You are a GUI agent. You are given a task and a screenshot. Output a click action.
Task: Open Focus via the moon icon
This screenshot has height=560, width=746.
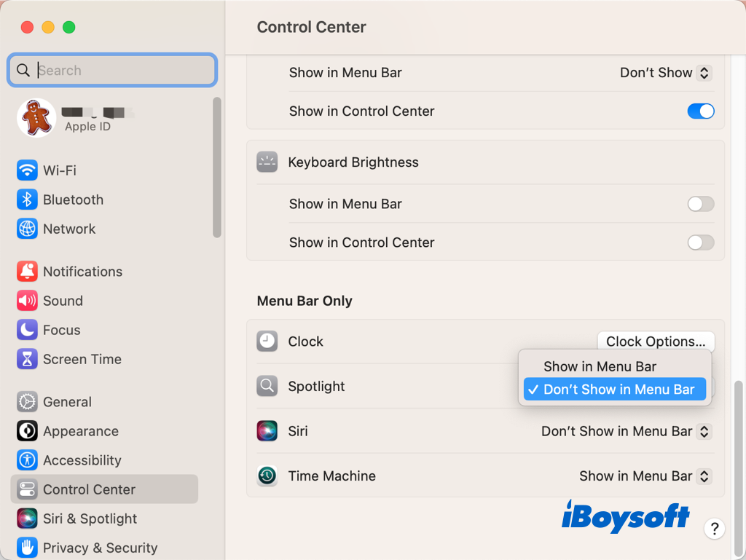pos(27,330)
